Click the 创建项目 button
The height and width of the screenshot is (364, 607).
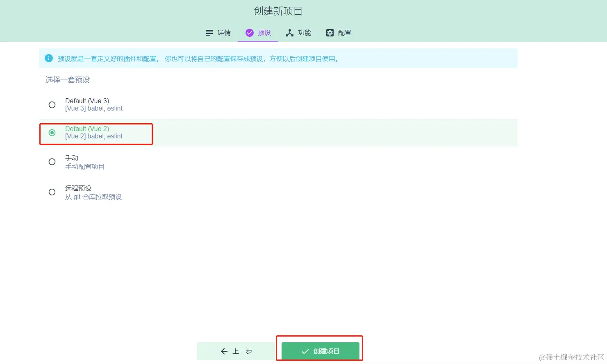(x=321, y=351)
